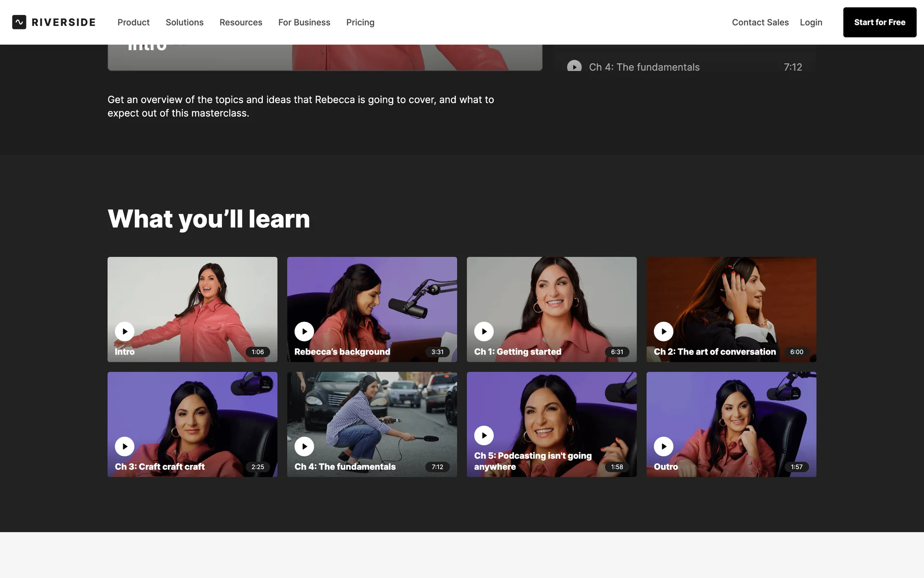Open the Resources dropdown
The image size is (924, 578).
point(241,22)
